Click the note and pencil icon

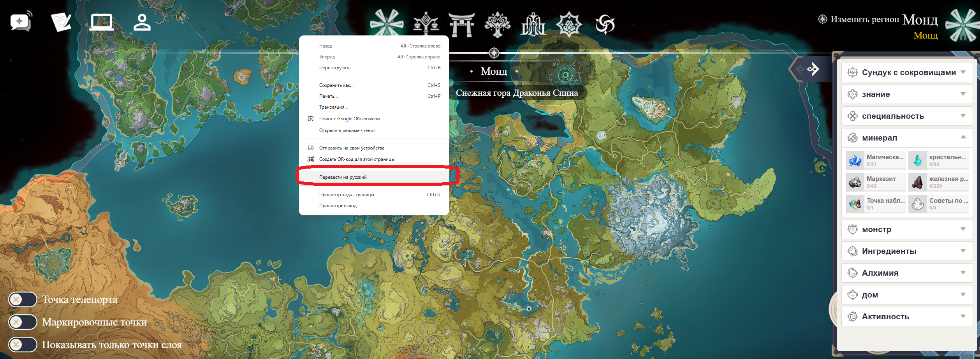pos(62,22)
